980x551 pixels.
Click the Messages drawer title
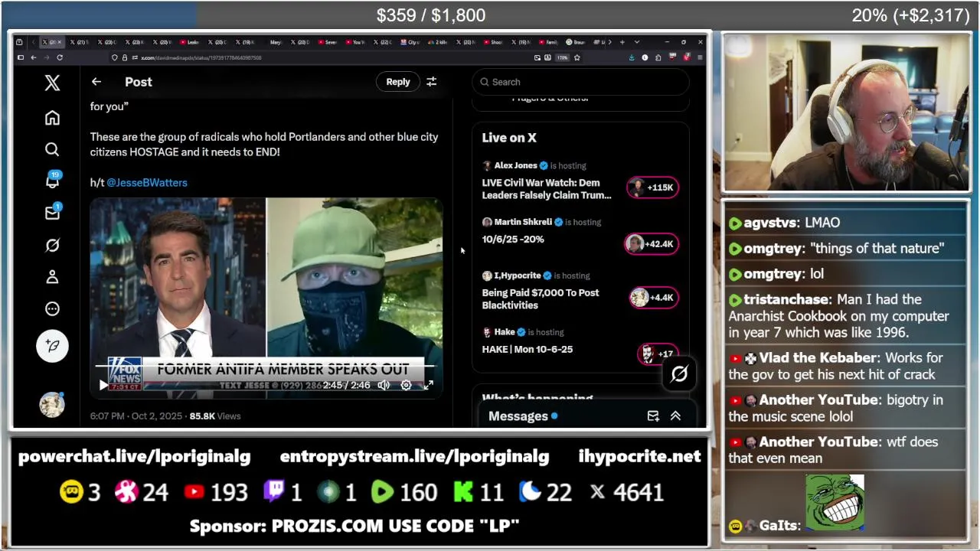518,416
